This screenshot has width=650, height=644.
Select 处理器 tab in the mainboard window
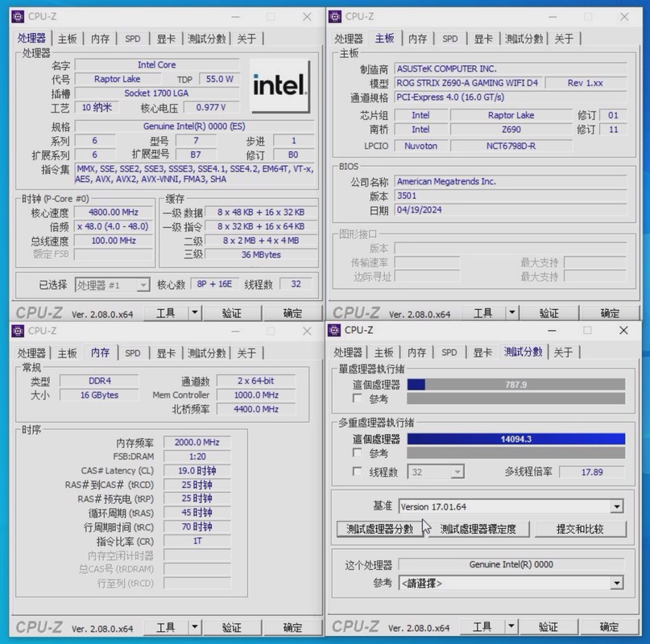349,39
